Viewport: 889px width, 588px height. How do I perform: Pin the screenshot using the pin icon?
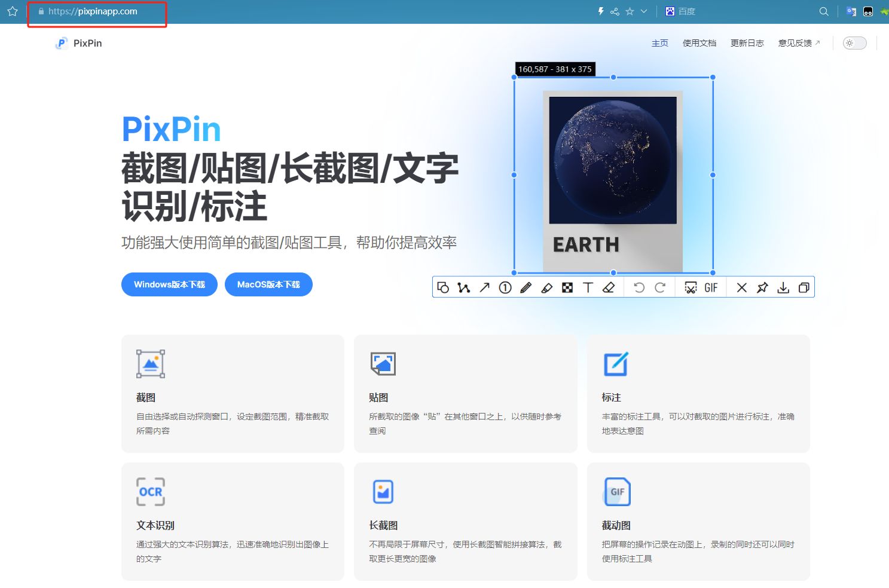[x=762, y=287]
